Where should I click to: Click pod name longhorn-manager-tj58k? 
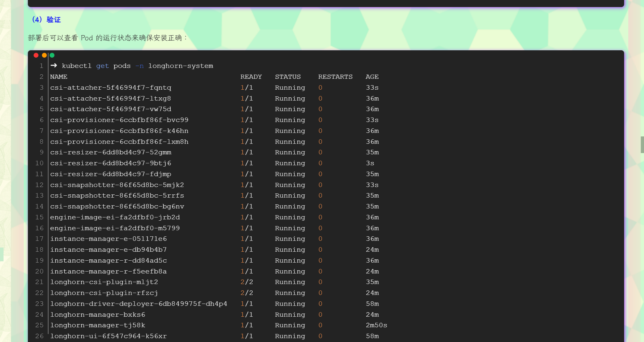(98, 325)
